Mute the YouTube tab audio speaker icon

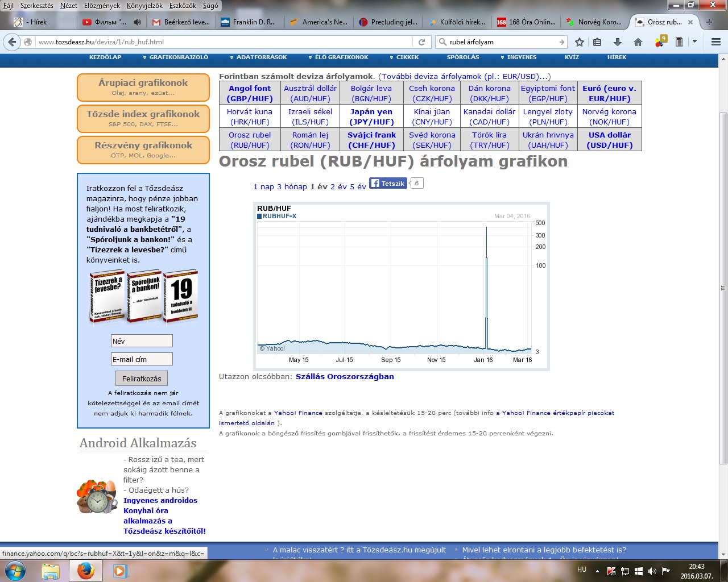point(137,22)
